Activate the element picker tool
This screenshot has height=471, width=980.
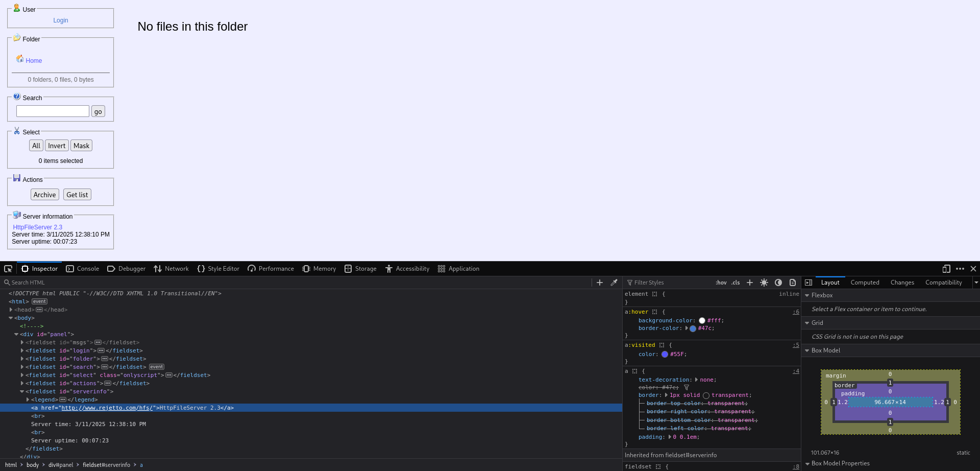tap(8, 269)
